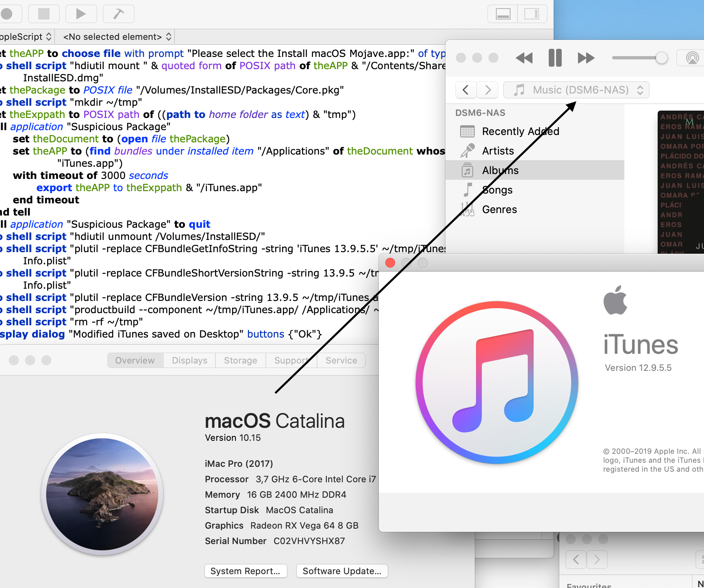Click the System Report button
The width and height of the screenshot is (704, 588).
tap(246, 571)
